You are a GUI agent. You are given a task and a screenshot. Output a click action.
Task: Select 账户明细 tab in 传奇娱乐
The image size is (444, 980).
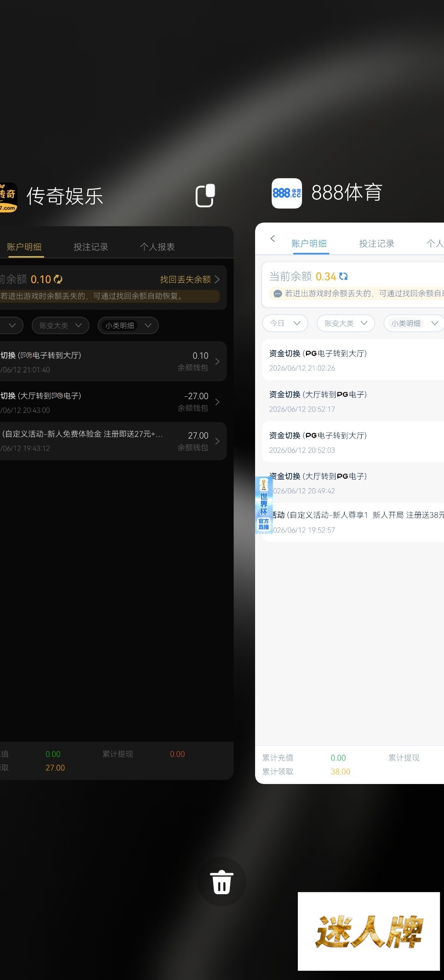pyautogui.click(x=24, y=247)
